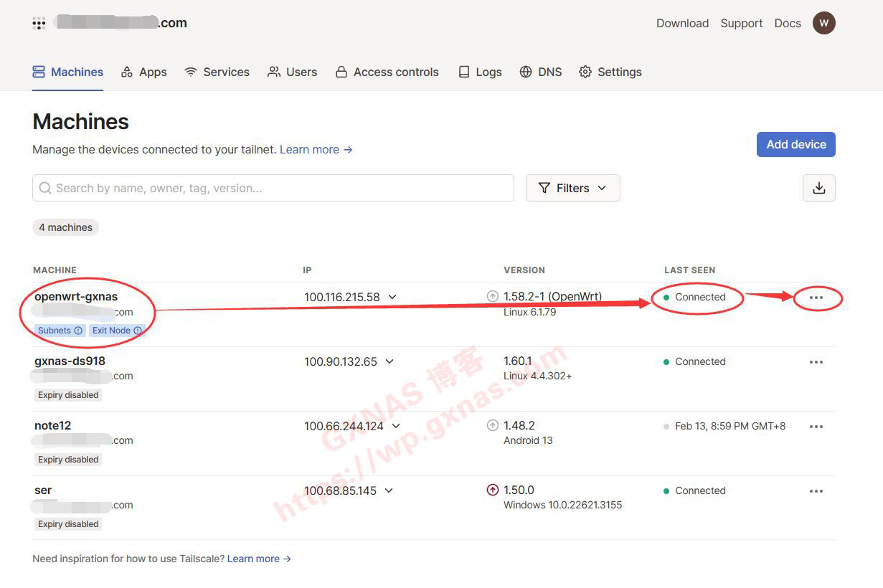
Task: Open more options for gxnas-ds918
Action: tap(816, 362)
